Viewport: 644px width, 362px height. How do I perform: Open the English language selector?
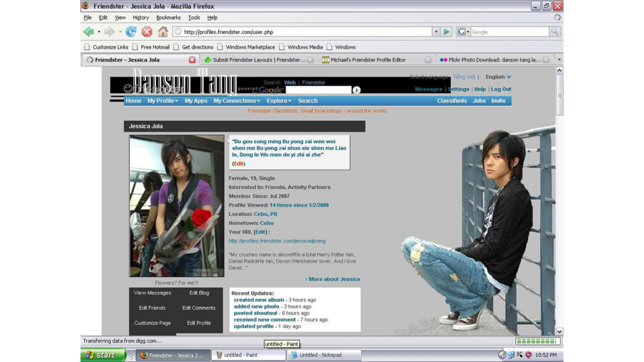498,77
